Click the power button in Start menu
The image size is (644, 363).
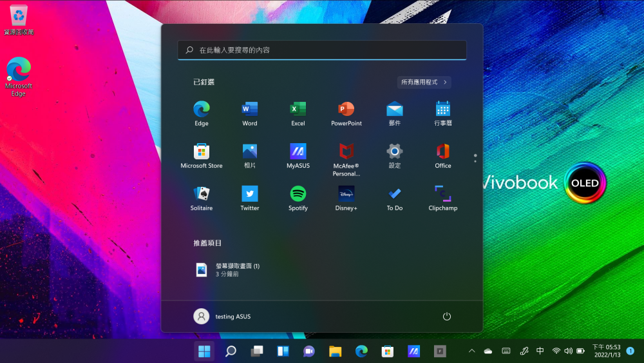(447, 317)
